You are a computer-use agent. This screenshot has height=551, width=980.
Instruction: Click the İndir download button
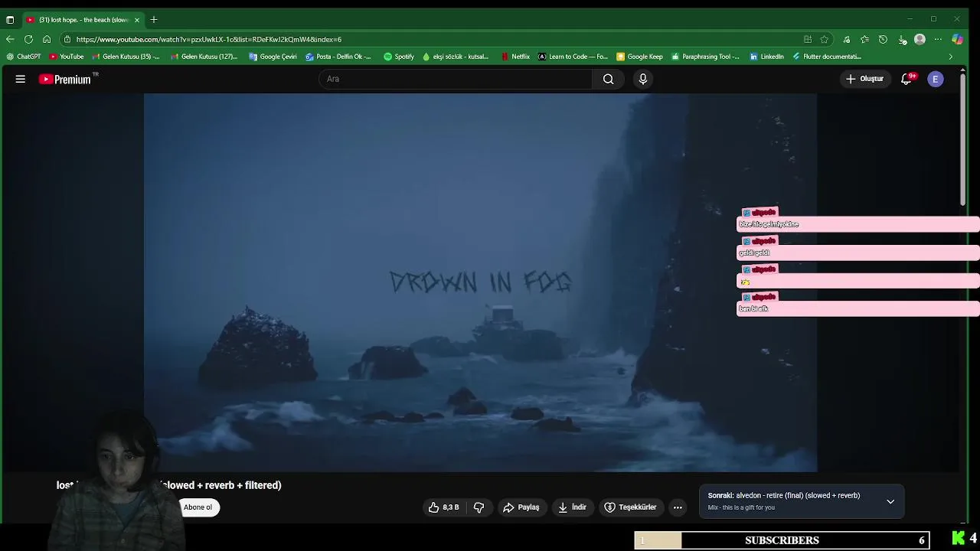click(573, 507)
